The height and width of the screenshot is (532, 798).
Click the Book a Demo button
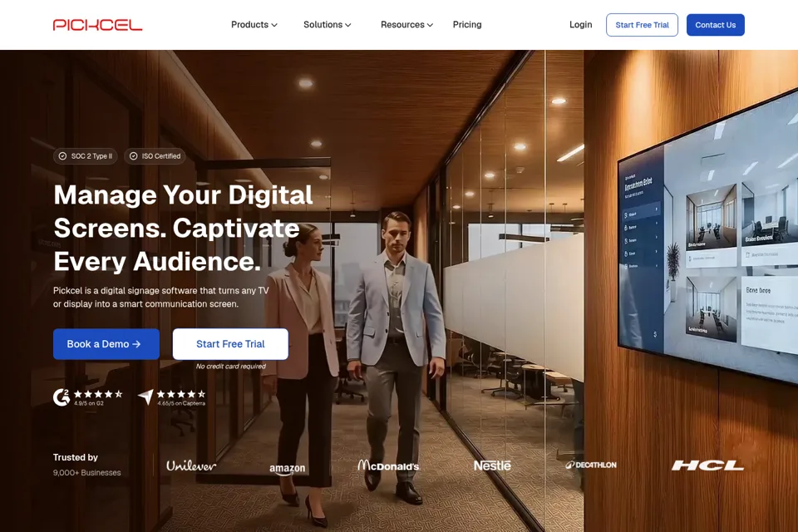pyautogui.click(x=106, y=344)
